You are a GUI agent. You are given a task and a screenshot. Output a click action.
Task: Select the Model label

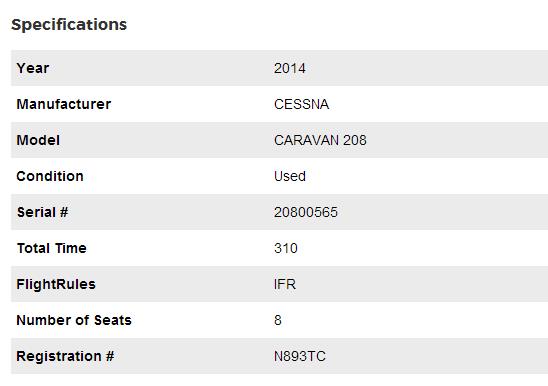click(38, 140)
